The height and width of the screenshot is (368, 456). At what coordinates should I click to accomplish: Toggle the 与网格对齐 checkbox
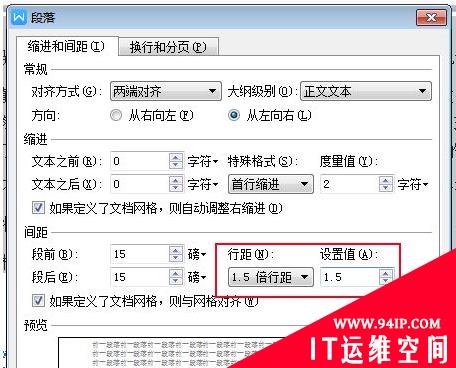coord(38,300)
